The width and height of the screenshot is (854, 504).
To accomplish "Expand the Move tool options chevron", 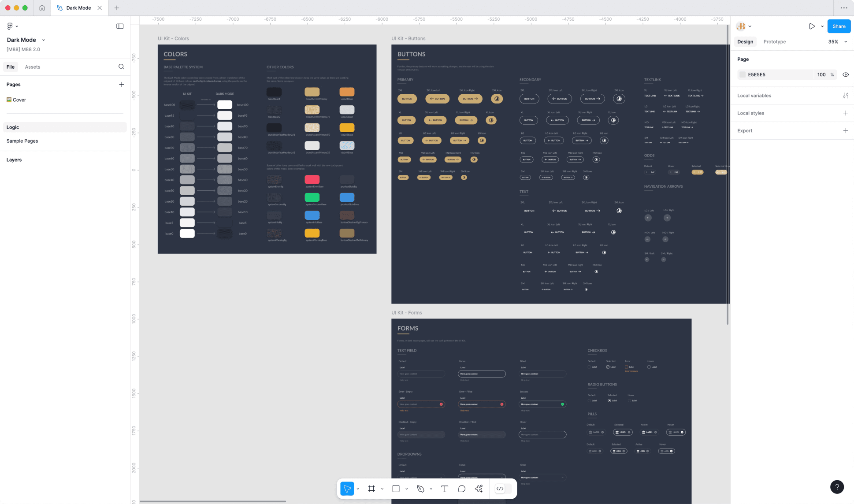I will coord(358,489).
